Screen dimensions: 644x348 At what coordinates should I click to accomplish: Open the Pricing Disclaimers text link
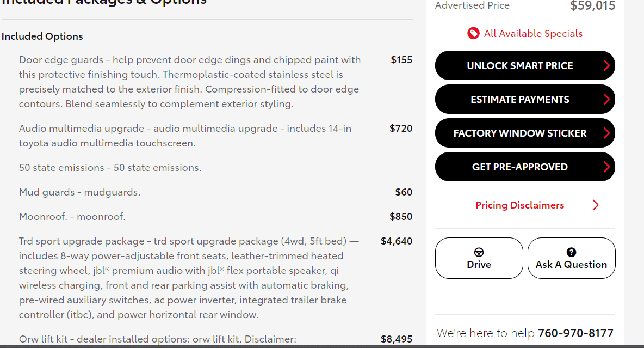(x=519, y=205)
